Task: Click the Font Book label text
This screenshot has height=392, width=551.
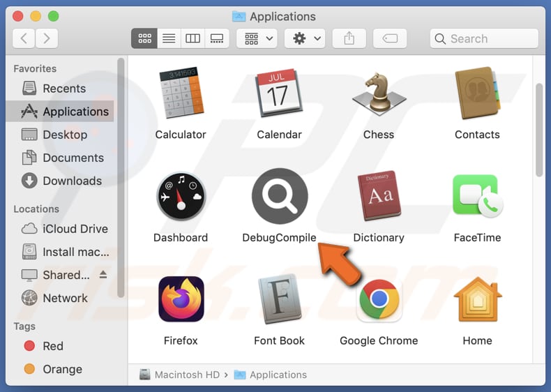Action: 280,340
